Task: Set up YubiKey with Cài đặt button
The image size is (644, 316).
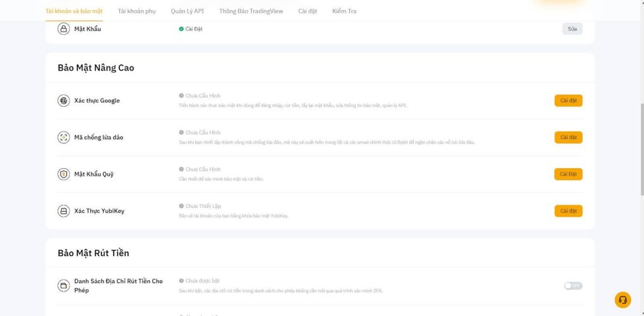Action: click(568, 211)
